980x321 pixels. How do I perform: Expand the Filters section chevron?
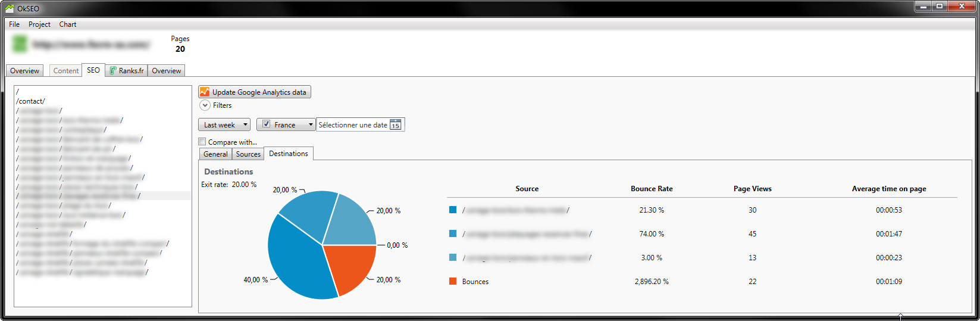tap(205, 105)
